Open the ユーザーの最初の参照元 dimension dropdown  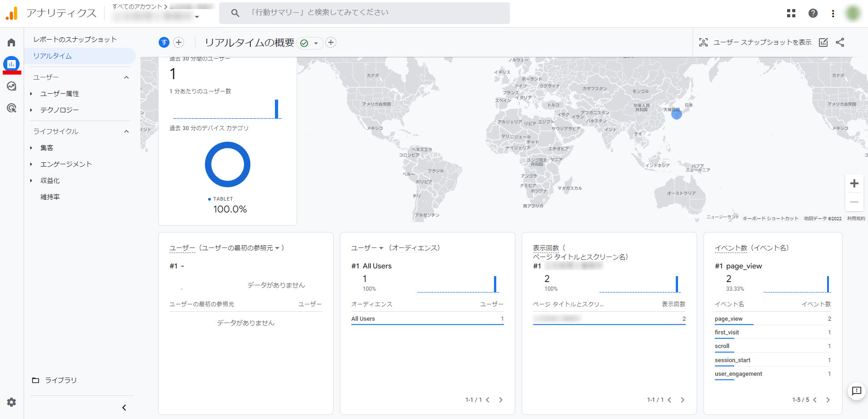coord(277,248)
